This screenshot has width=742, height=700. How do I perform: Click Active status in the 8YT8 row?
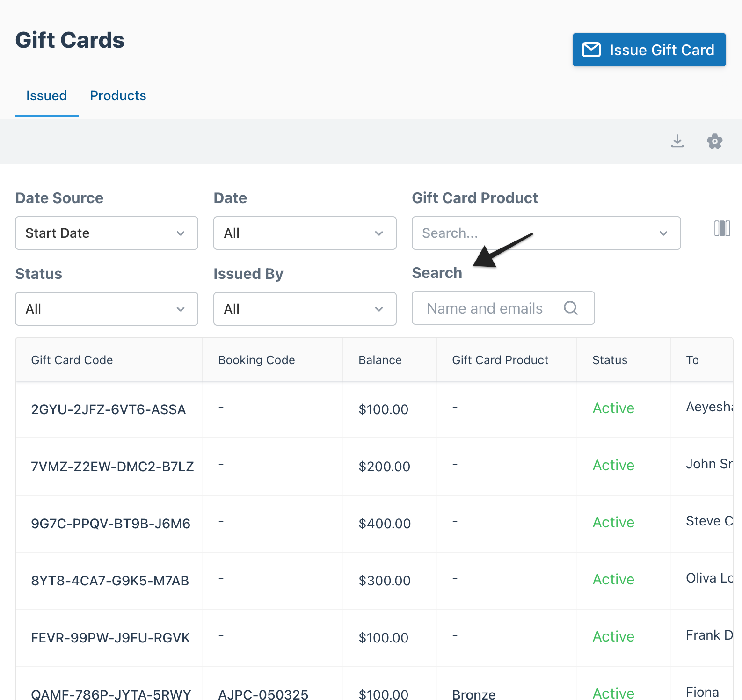tap(613, 579)
